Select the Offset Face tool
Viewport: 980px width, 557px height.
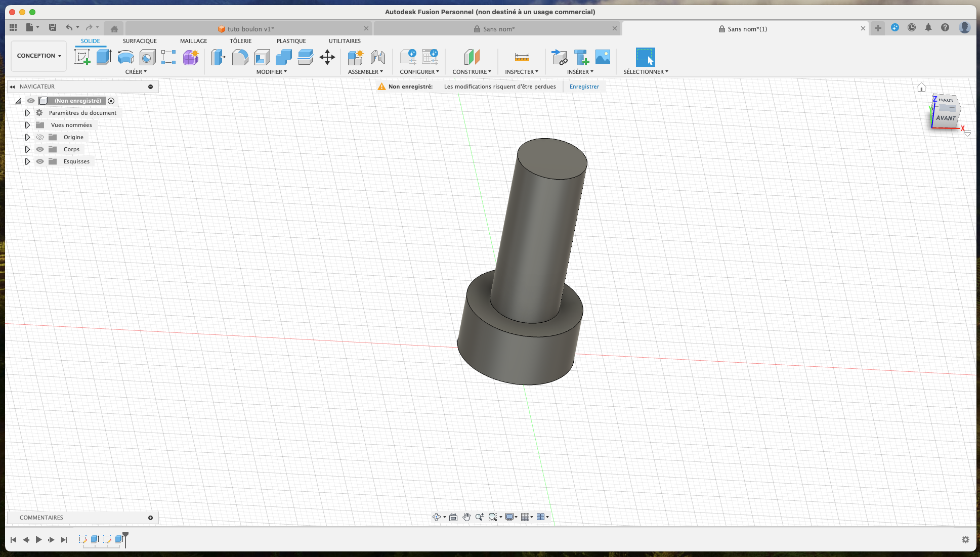click(x=305, y=57)
